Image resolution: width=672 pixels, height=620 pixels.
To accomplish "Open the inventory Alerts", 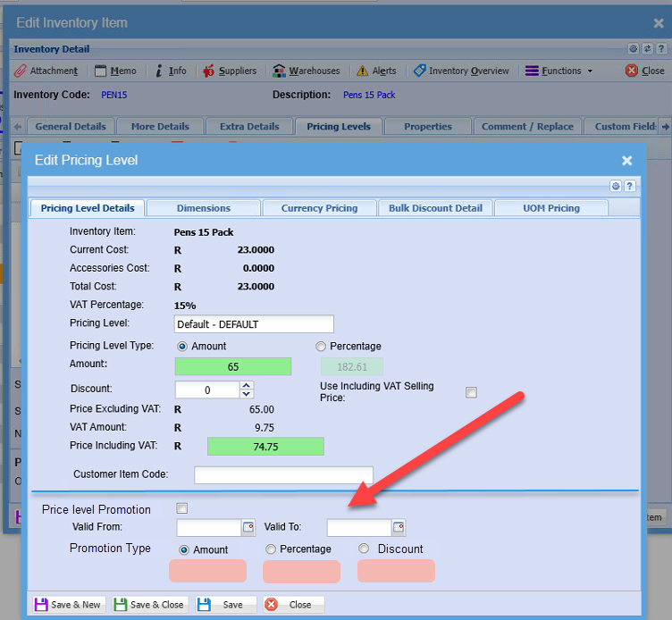I will click(376, 71).
